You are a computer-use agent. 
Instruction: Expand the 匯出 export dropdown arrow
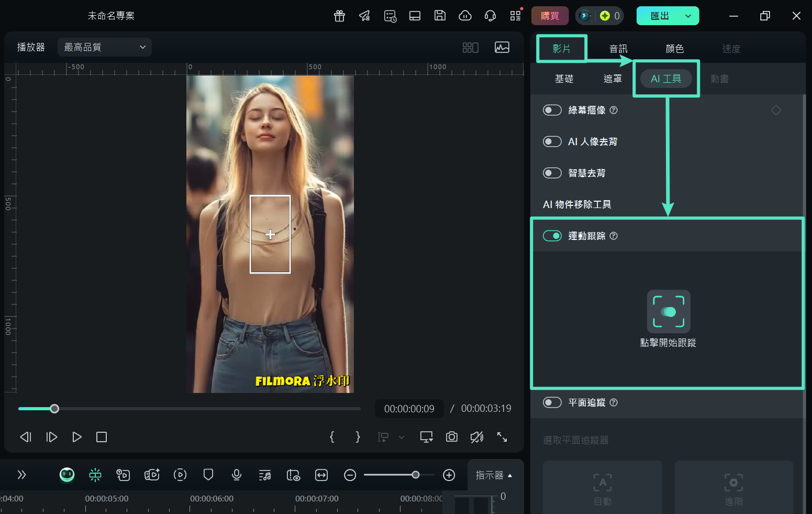tap(688, 16)
